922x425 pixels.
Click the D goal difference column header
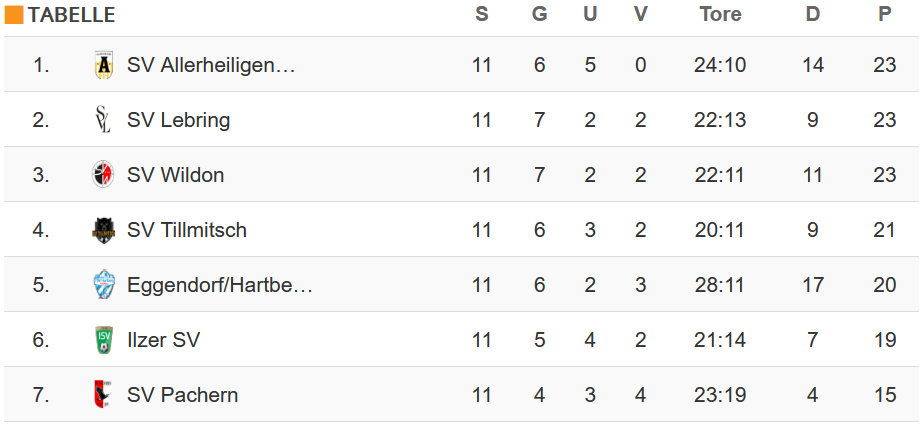(x=812, y=14)
